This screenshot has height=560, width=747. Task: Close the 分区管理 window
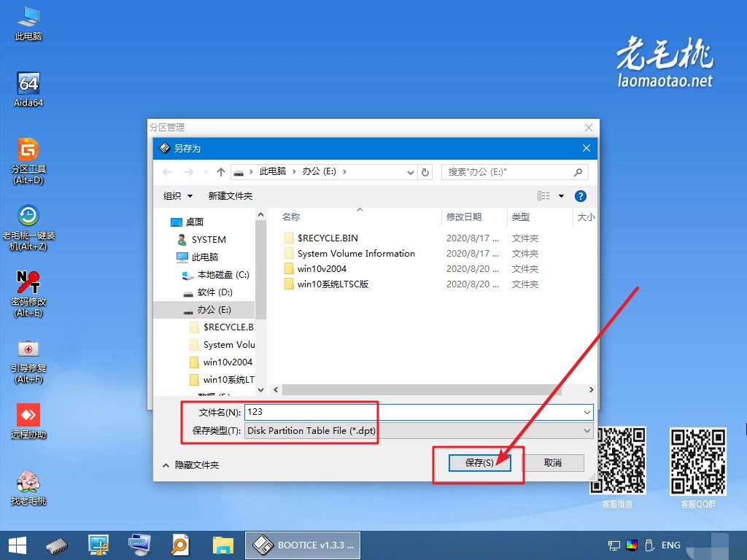589,128
